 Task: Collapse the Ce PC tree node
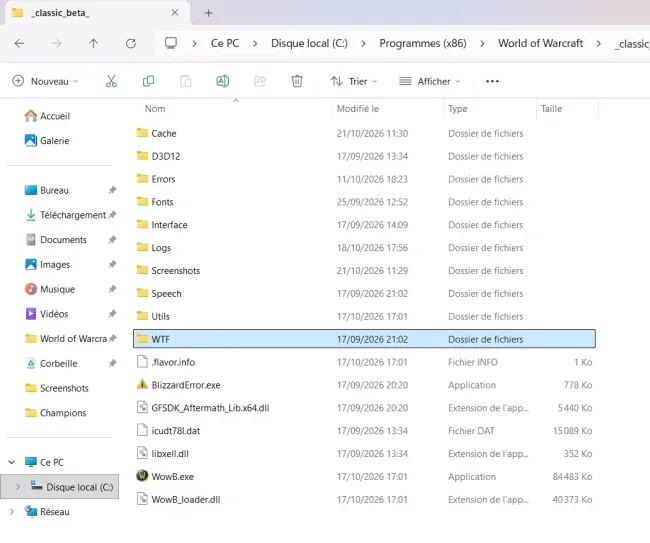click(x=12, y=462)
